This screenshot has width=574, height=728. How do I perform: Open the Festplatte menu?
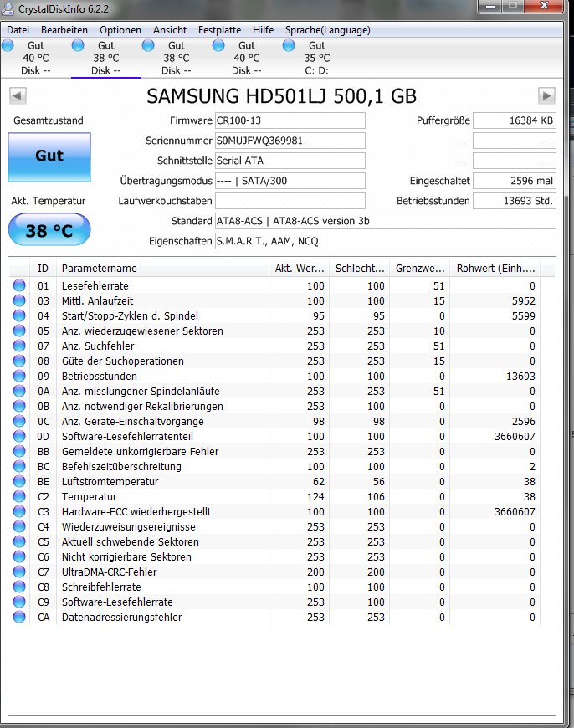(220, 30)
